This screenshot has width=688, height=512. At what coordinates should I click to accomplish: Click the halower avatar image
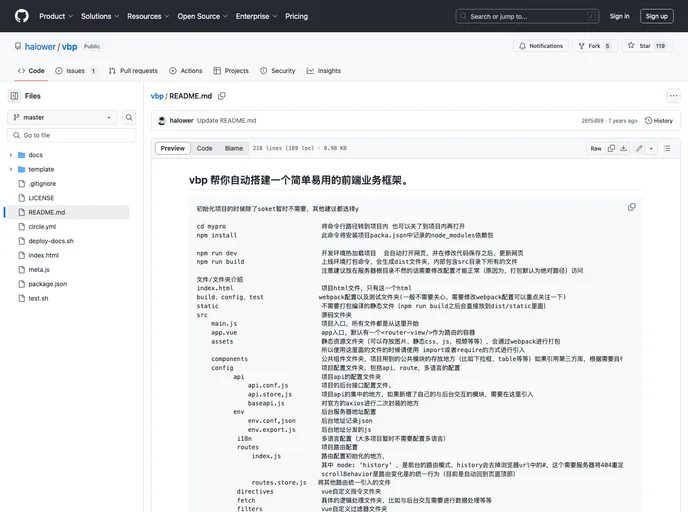click(161, 121)
